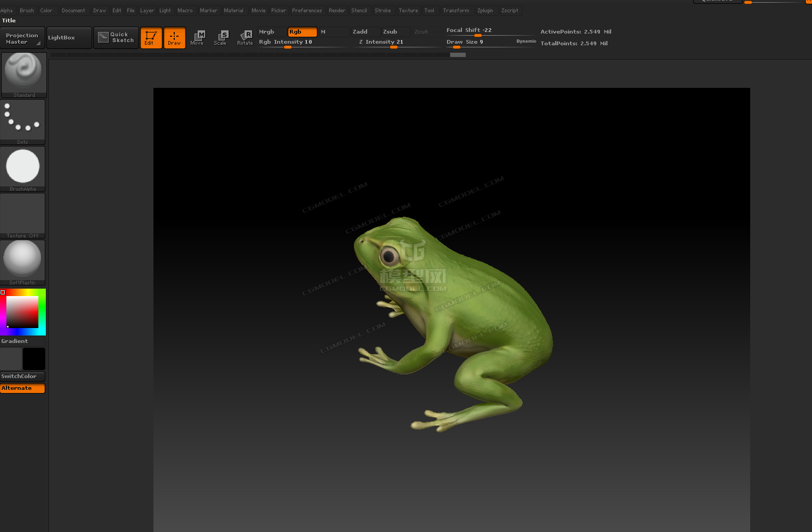Image resolution: width=812 pixels, height=532 pixels.
Task: Toggle Mrgb painting mode
Action: tap(272, 32)
